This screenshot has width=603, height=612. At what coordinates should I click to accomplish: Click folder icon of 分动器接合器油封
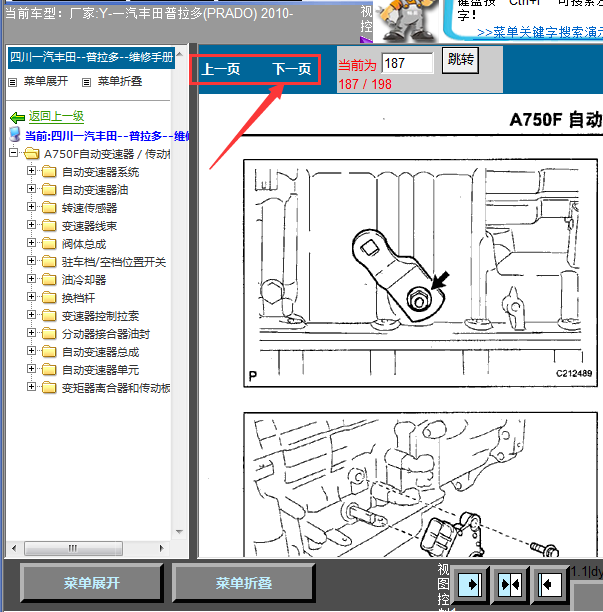[x=49, y=333]
